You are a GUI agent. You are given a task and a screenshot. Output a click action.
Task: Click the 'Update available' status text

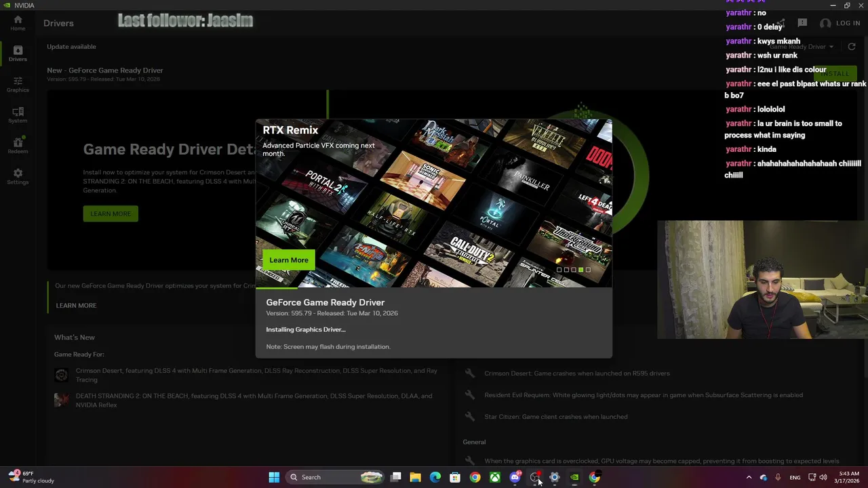(x=71, y=47)
